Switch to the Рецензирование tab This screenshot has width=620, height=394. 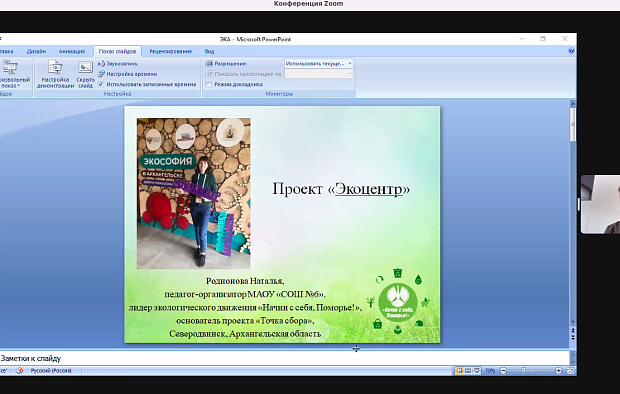pyautogui.click(x=170, y=51)
